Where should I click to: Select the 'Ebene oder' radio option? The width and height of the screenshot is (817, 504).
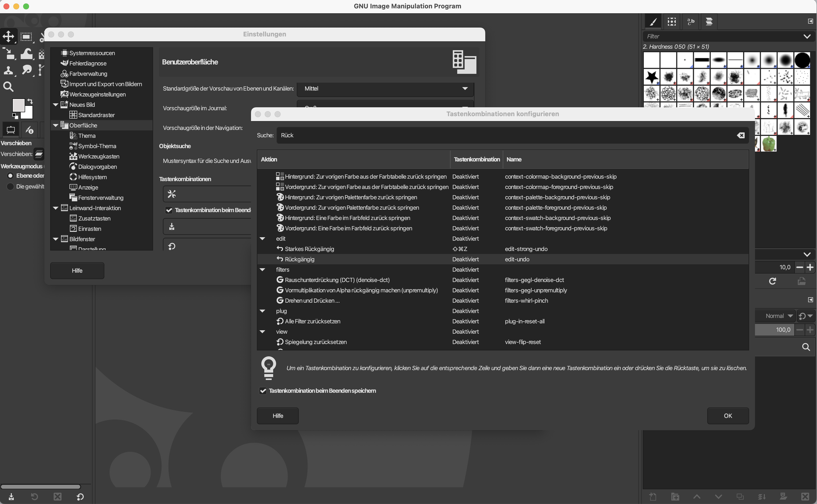coord(10,176)
